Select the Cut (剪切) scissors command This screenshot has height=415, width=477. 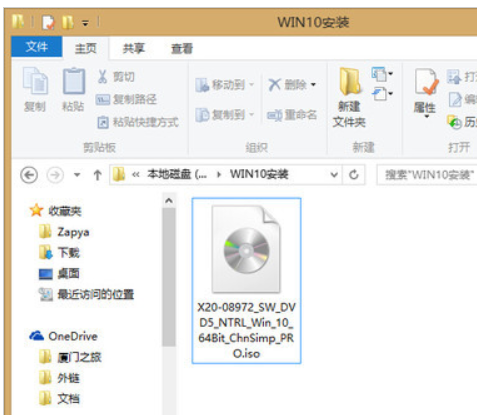116,77
